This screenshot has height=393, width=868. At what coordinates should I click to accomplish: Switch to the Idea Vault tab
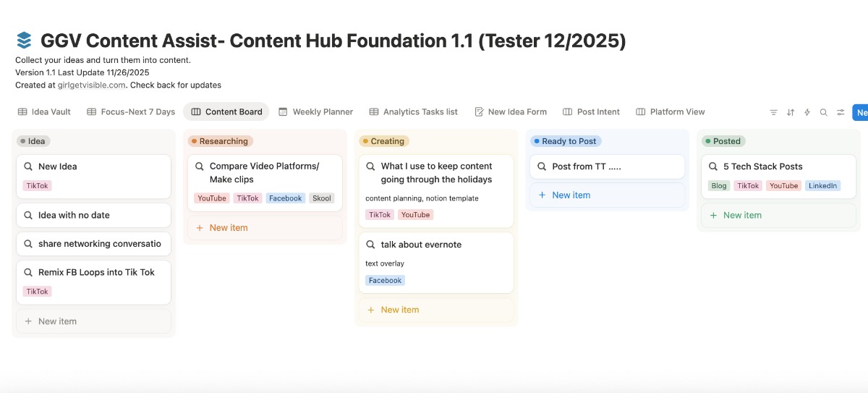coord(44,112)
